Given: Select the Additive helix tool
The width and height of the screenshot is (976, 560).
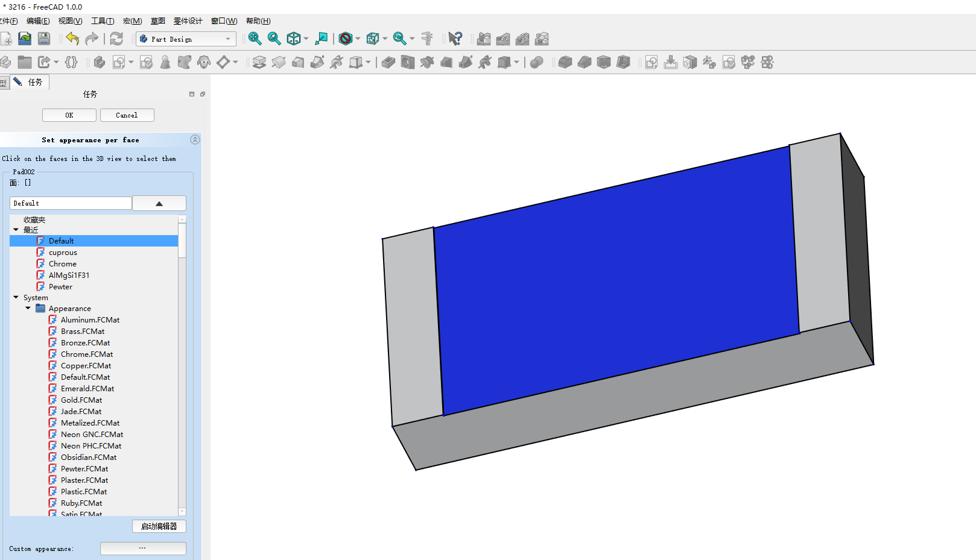Looking at the screenshot, I should pyautogui.click(x=337, y=62).
